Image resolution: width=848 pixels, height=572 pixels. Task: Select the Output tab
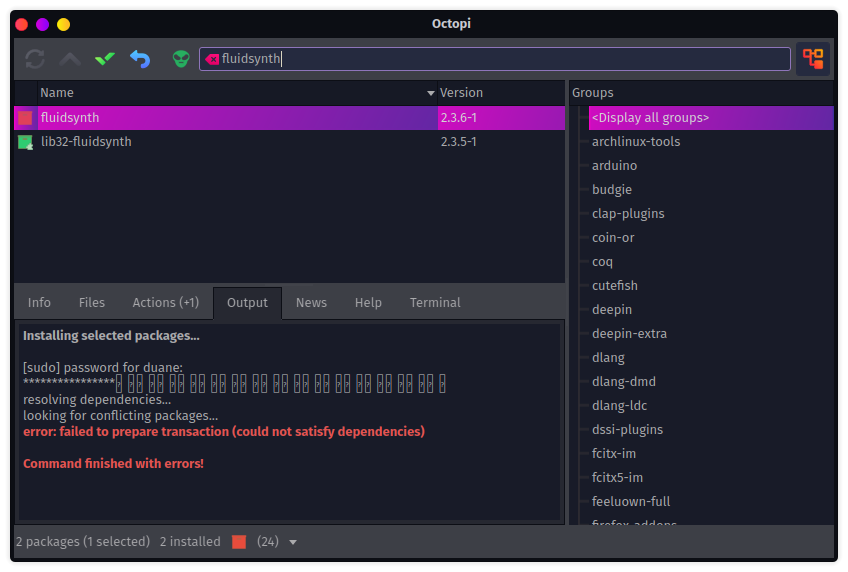coord(247,303)
